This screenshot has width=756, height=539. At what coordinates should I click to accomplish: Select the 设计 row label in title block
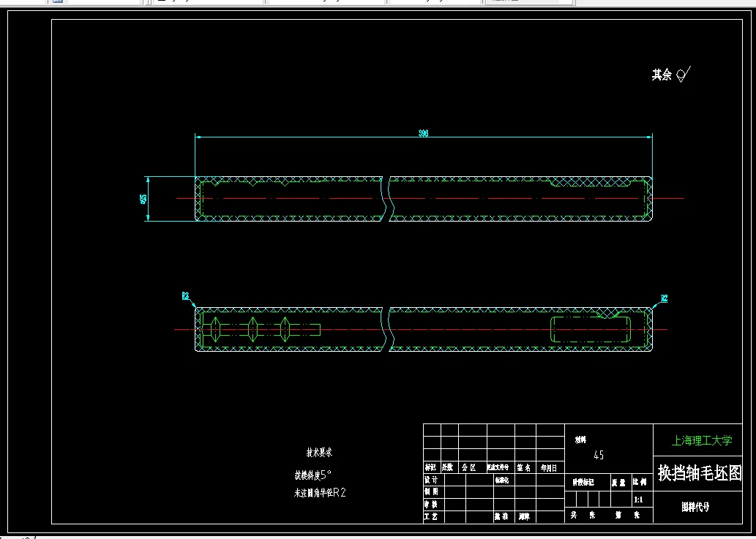431,480
